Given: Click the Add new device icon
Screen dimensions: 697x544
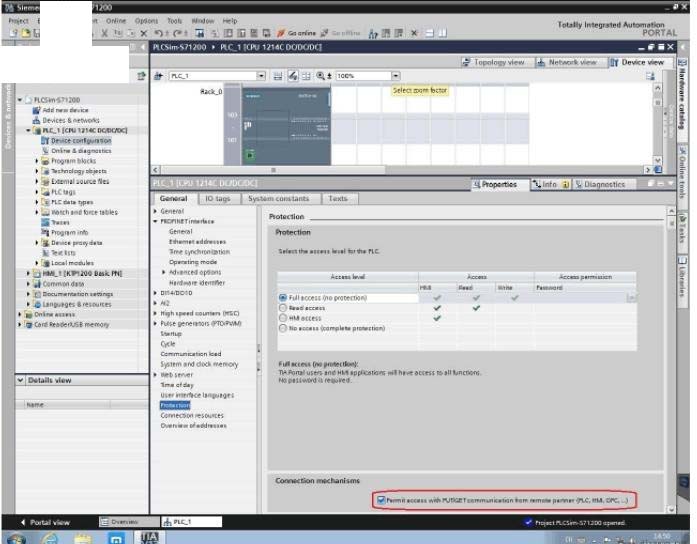Looking at the screenshot, I should [x=36, y=110].
